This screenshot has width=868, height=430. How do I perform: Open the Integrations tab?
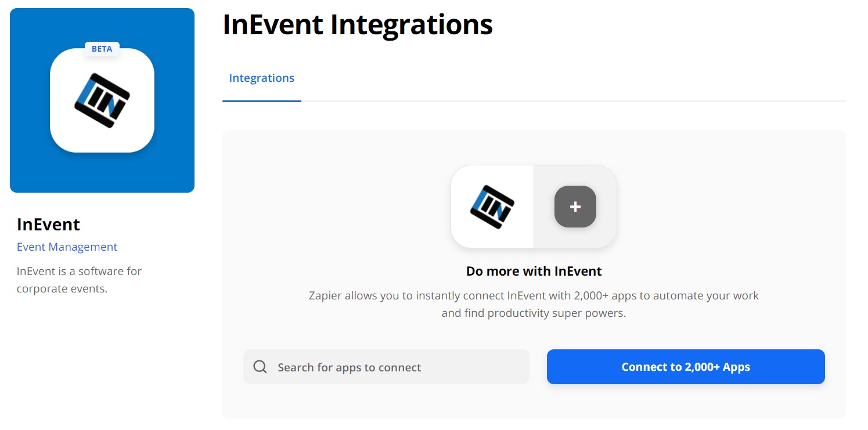click(x=262, y=78)
